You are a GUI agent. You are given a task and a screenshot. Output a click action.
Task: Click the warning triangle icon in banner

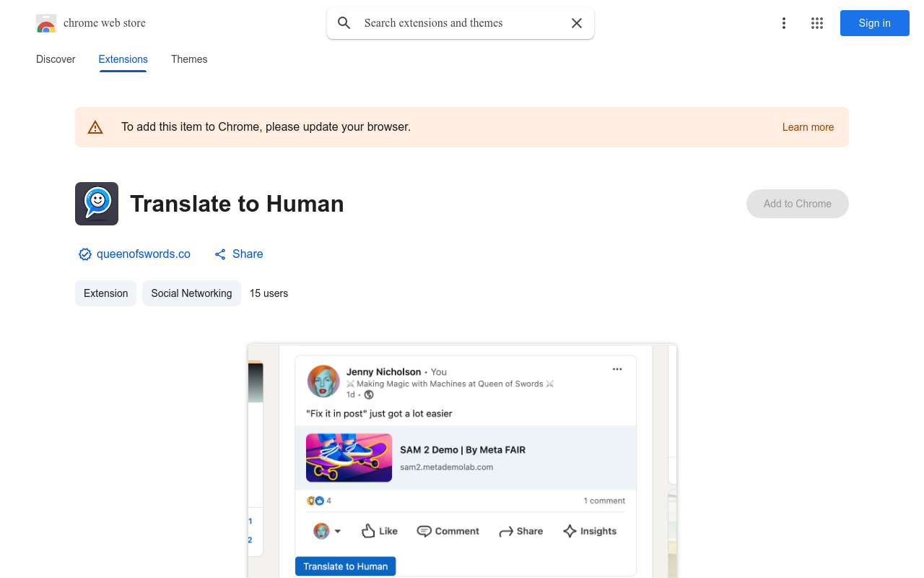[x=95, y=127]
